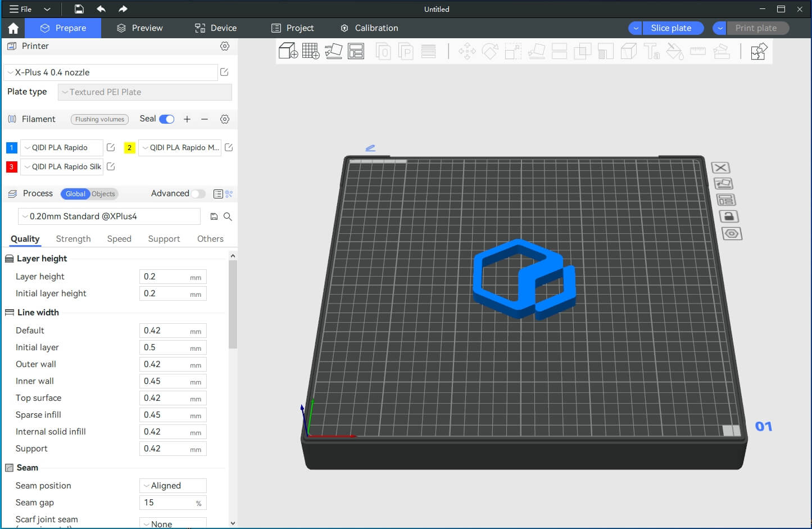Activate the Color painting tool
The height and width of the screenshot is (529, 812).
click(x=675, y=51)
